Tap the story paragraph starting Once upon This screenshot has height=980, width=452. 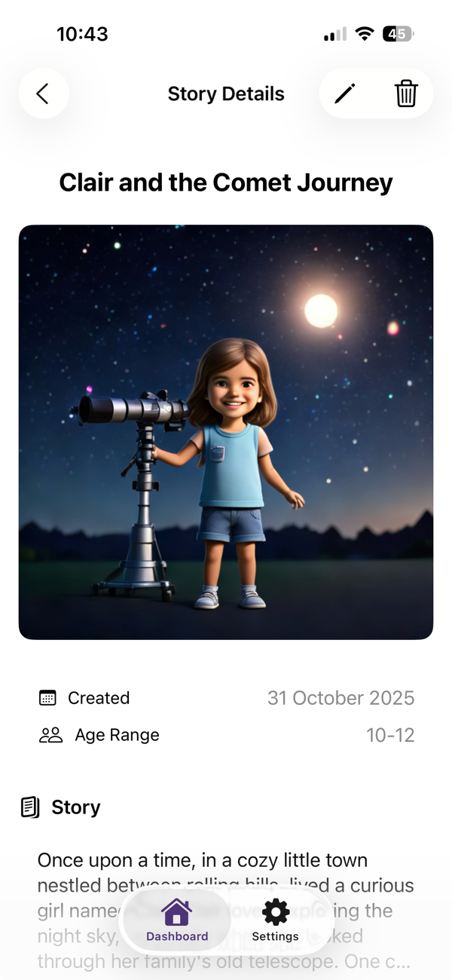tap(226, 911)
